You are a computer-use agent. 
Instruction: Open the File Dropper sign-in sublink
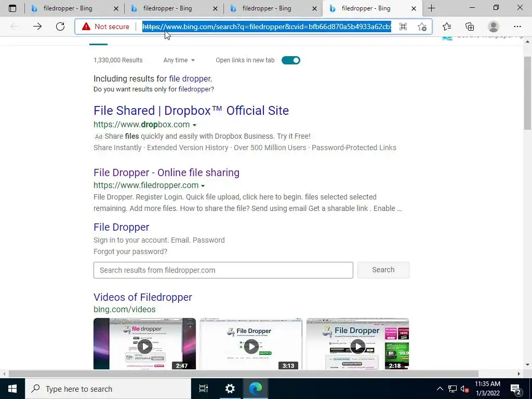pyautogui.click(x=121, y=227)
